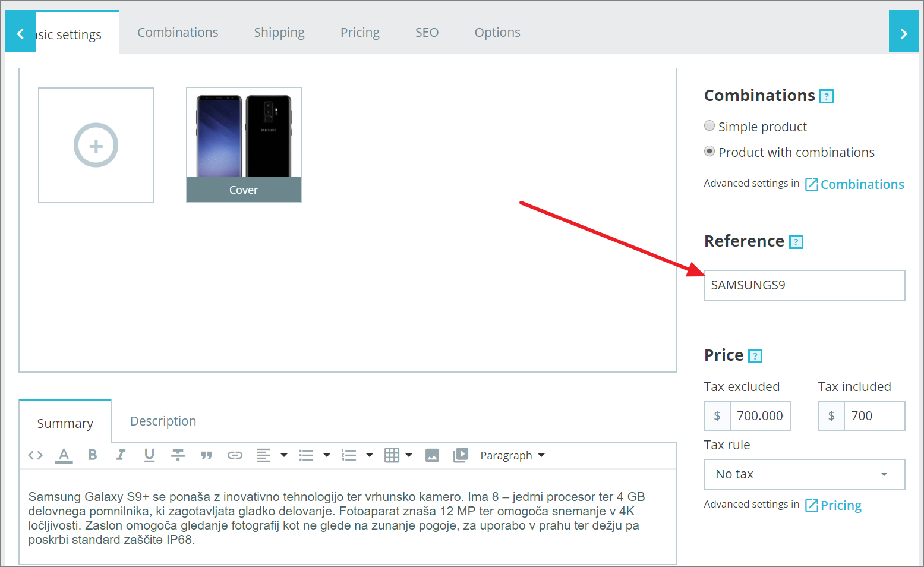Click the text alignment icon
The width and height of the screenshot is (924, 567).
[x=263, y=455]
